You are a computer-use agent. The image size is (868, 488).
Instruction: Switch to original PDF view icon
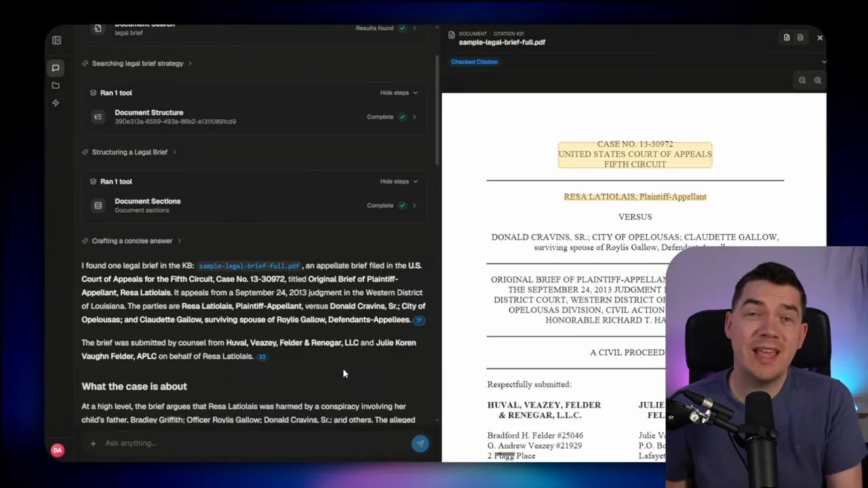[x=787, y=38]
